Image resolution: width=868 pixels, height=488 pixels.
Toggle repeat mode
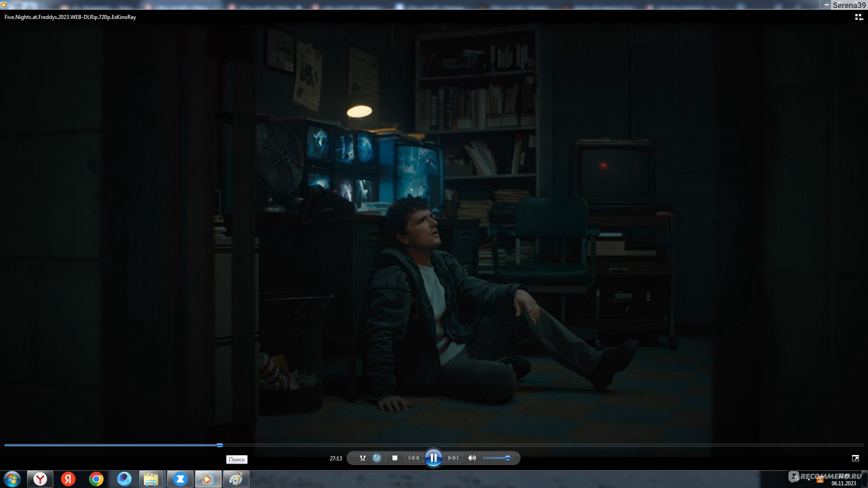377,458
